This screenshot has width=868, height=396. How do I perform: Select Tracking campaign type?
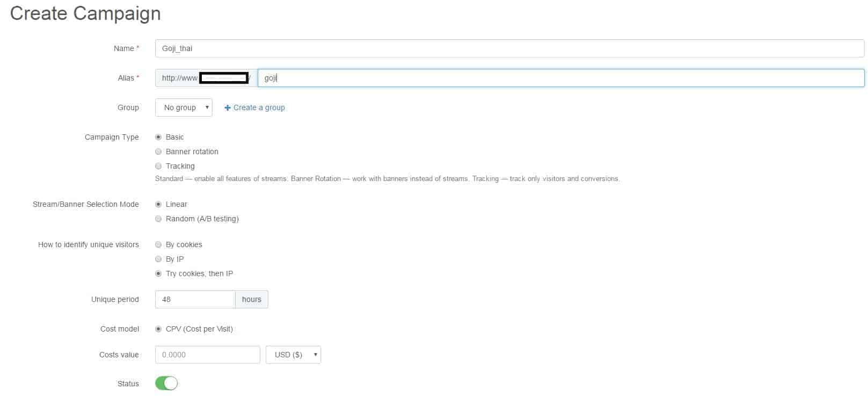pos(158,166)
